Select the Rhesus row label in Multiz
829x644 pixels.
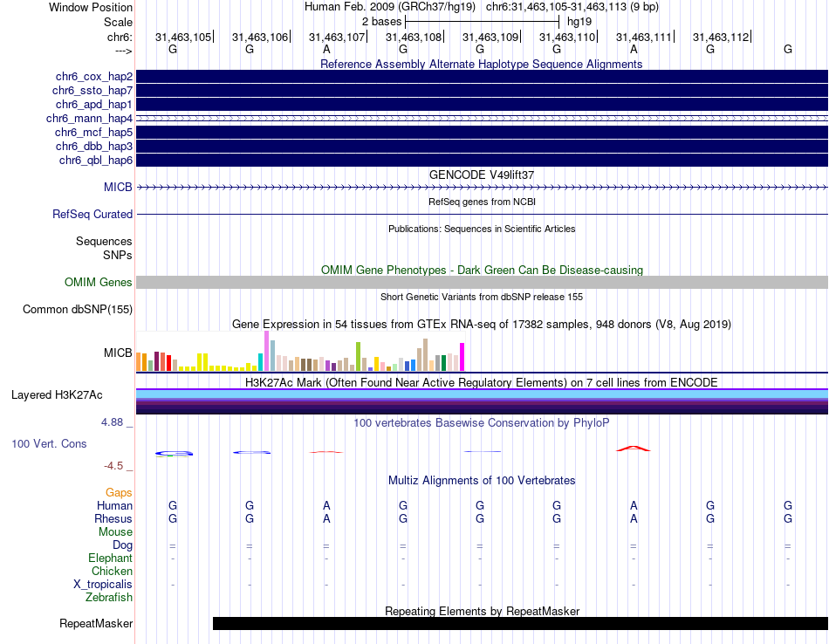point(113,519)
